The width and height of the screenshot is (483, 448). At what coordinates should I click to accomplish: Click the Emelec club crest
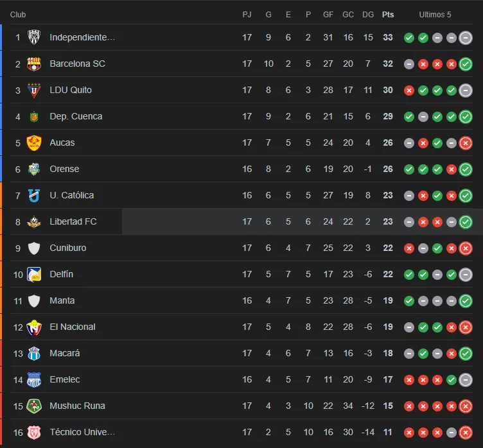tap(34, 379)
